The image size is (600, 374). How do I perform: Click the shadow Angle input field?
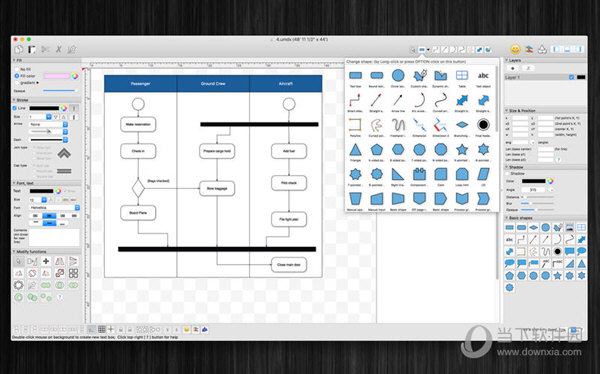pyautogui.click(x=534, y=189)
